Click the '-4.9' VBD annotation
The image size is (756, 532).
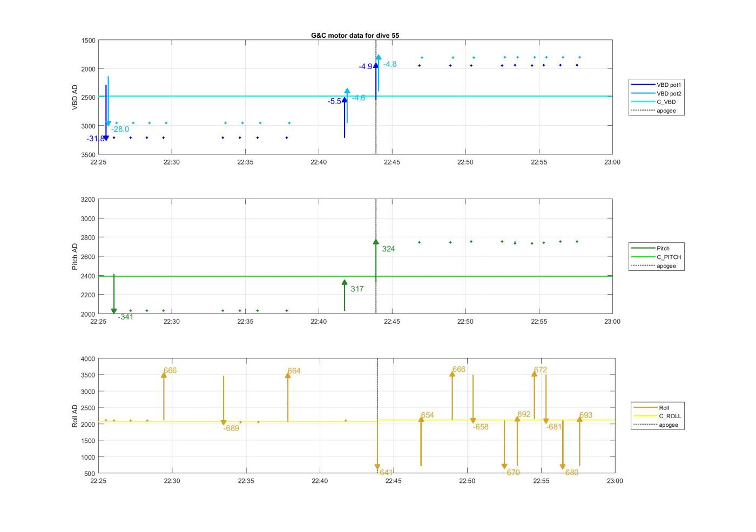(x=366, y=67)
